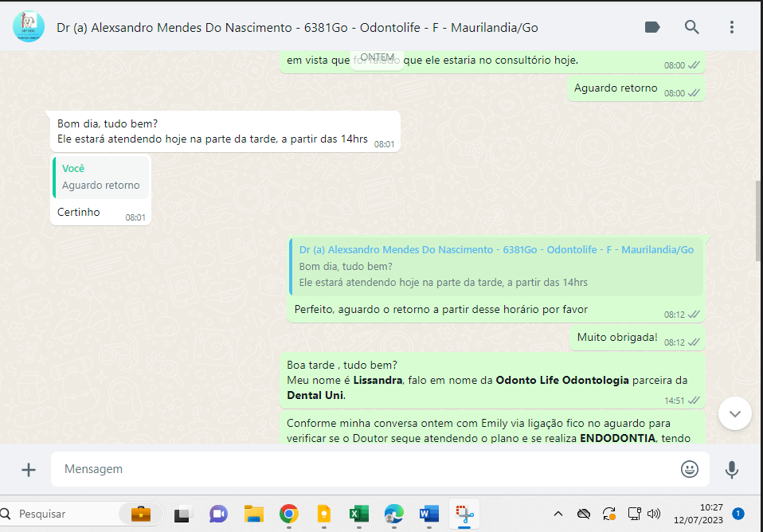This screenshot has width=763, height=532.
Task: Select the 'Certinho' message
Action: (100, 212)
